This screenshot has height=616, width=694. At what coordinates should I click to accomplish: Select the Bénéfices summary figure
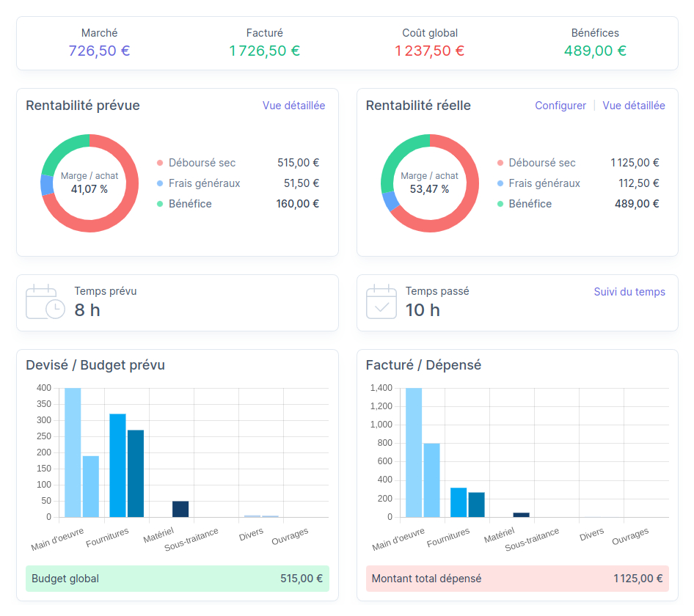(x=595, y=51)
